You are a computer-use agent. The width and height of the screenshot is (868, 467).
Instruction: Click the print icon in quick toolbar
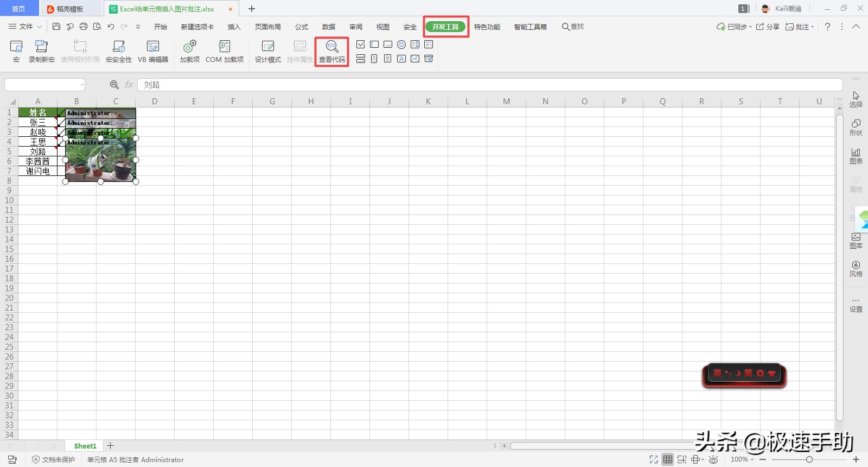coord(84,27)
